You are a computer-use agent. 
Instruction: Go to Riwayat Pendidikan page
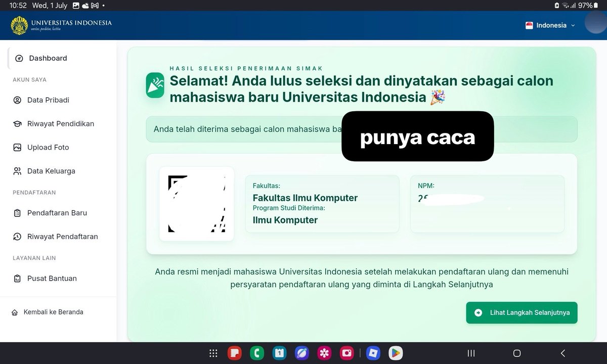(54, 124)
